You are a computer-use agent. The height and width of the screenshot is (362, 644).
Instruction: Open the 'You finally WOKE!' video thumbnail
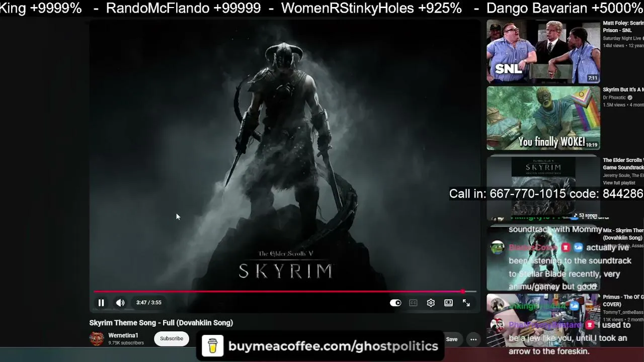[543, 118]
